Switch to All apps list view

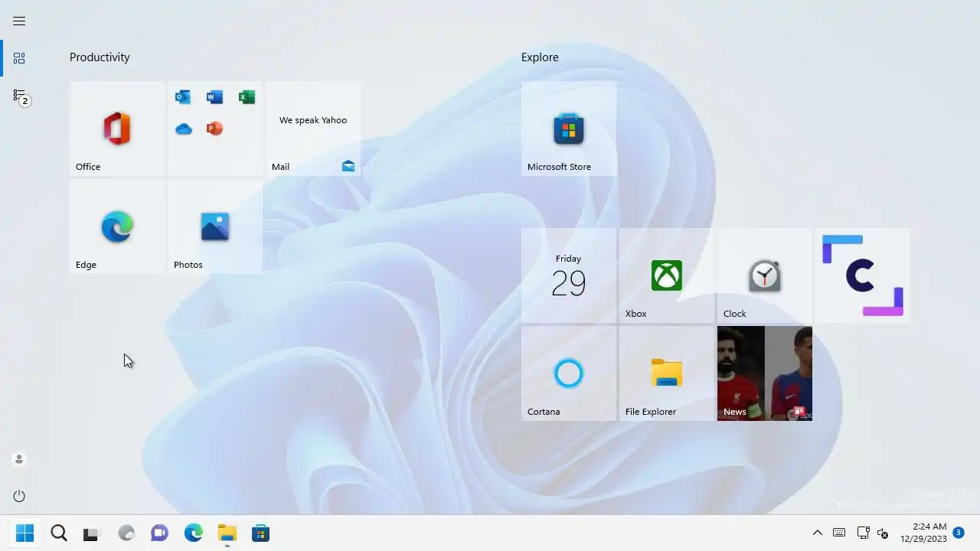pyautogui.click(x=21, y=96)
